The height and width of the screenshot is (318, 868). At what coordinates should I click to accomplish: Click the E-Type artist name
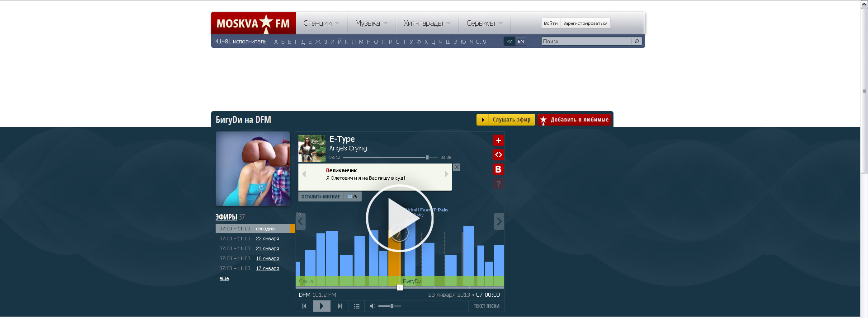click(x=342, y=139)
